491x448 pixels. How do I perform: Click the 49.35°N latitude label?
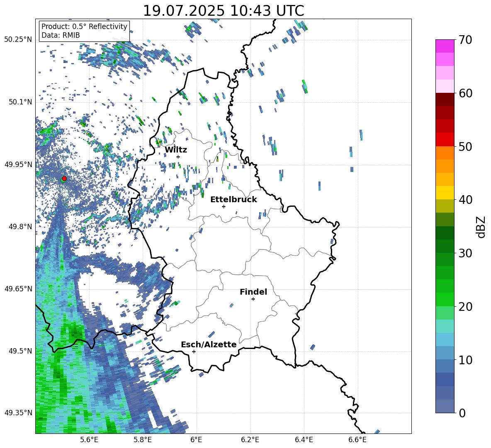(18, 413)
